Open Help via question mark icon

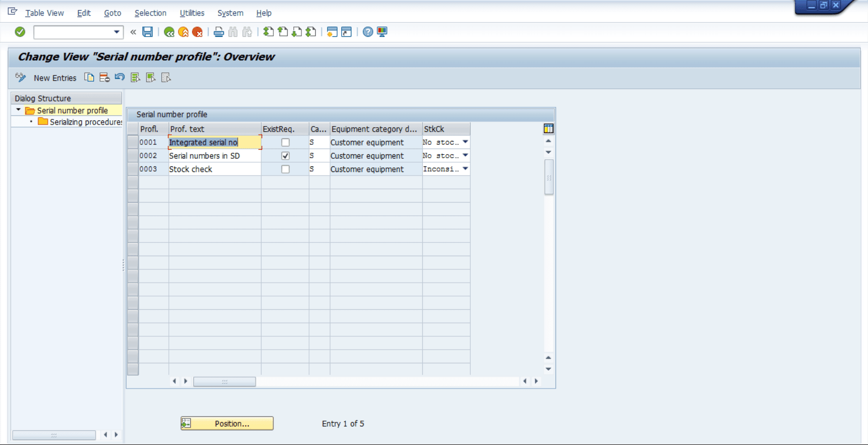[x=368, y=32]
